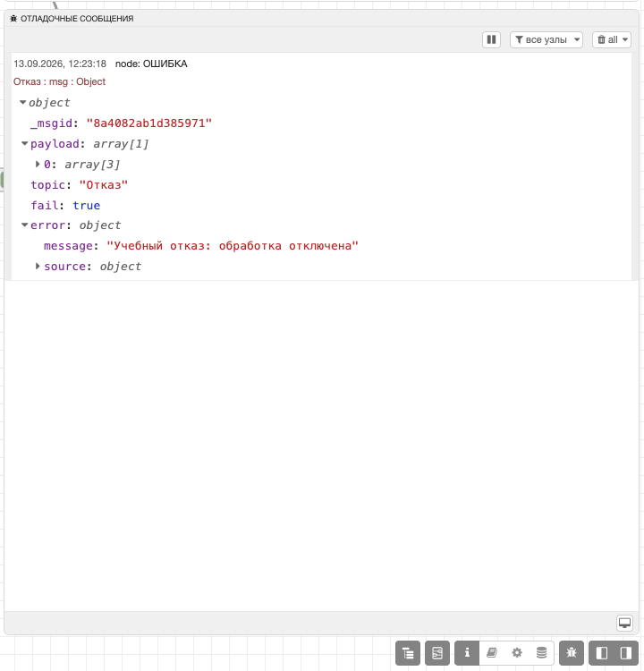Click the payload key label
The width and height of the screenshot is (644, 671).
(55, 144)
